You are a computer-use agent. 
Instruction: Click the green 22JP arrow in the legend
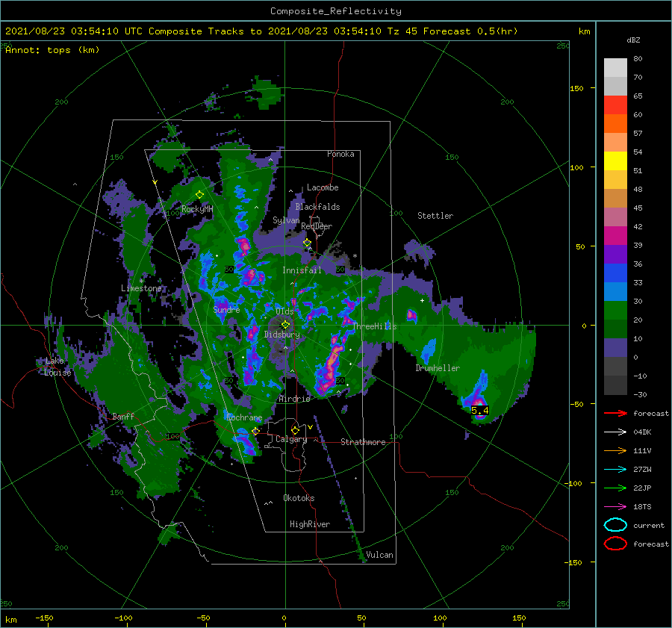click(x=615, y=488)
